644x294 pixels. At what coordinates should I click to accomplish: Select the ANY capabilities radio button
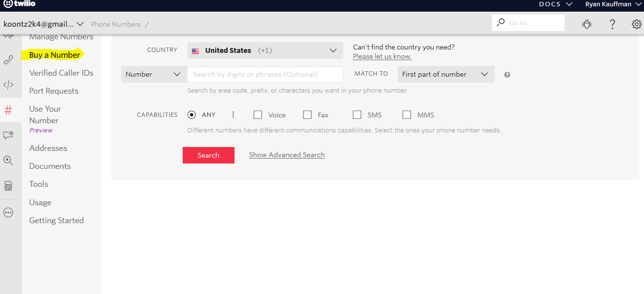pyautogui.click(x=191, y=115)
